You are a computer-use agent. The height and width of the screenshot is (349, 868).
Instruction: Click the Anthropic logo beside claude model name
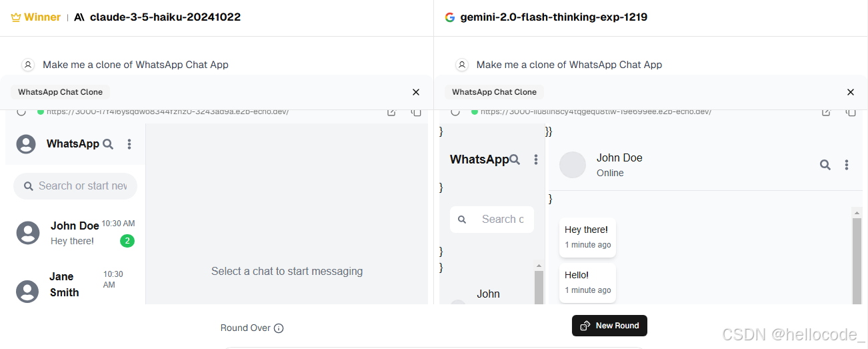coord(79,17)
